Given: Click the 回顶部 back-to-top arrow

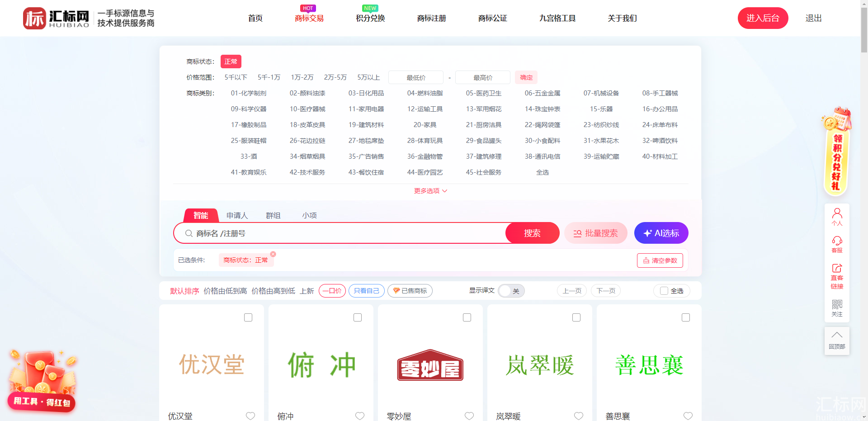Looking at the screenshot, I should tap(837, 341).
